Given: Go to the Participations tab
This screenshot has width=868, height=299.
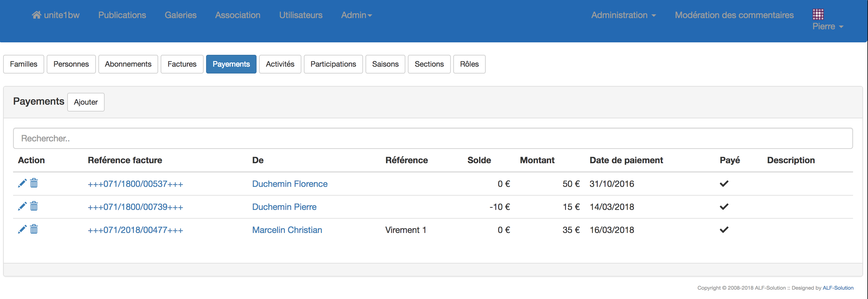Looking at the screenshot, I should pyautogui.click(x=333, y=64).
